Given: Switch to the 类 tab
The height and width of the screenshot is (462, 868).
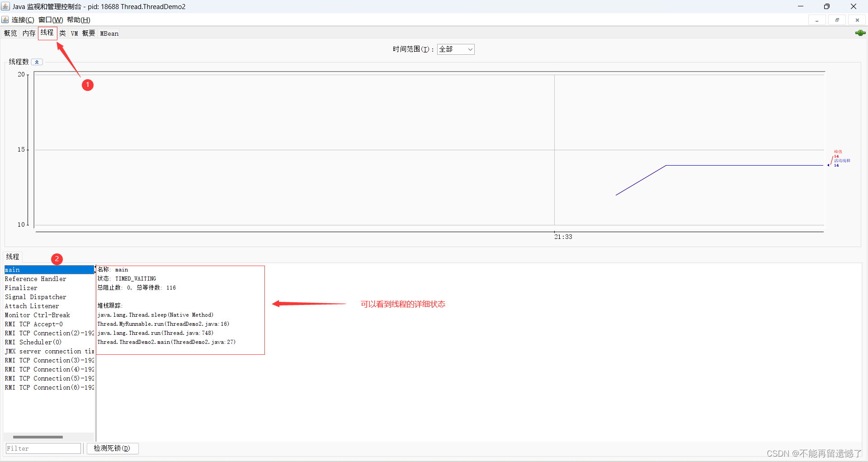Looking at the screenshot, I should tap(63, 33).
